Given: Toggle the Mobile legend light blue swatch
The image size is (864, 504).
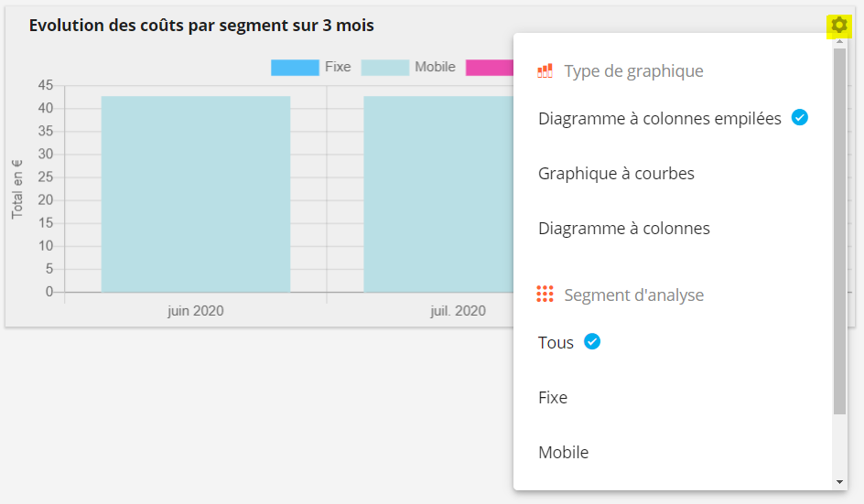Looking at the screenshot, I should [x=385, y=67].
